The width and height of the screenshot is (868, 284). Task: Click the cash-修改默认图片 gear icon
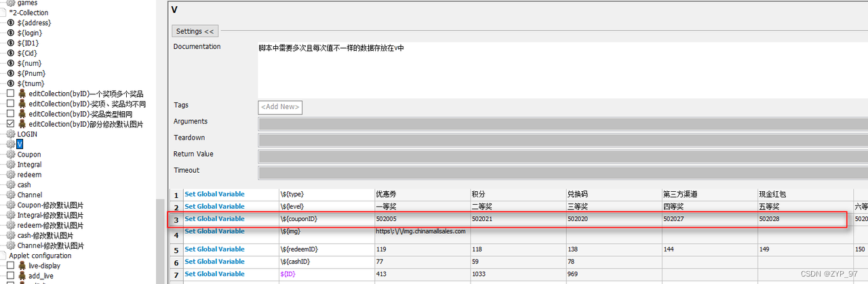(x=11, y=236)
